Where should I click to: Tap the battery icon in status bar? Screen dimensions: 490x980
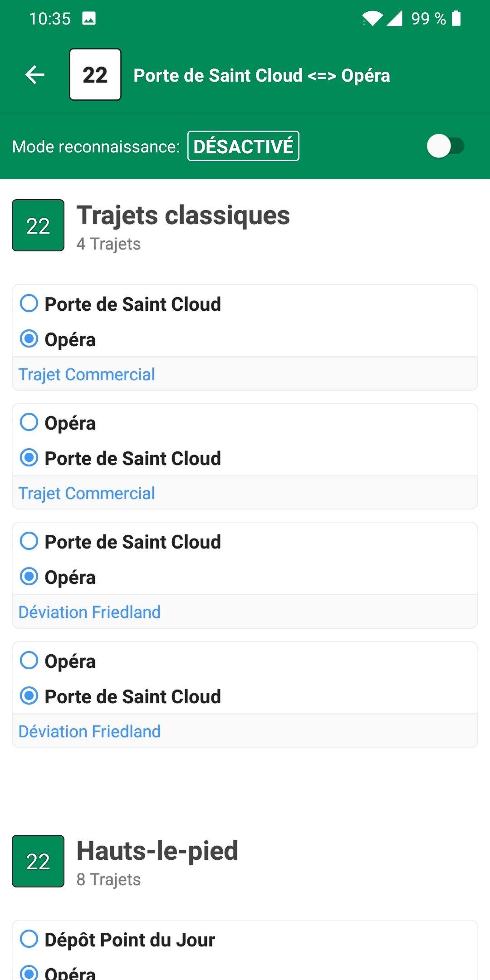(x=457, y=19)
